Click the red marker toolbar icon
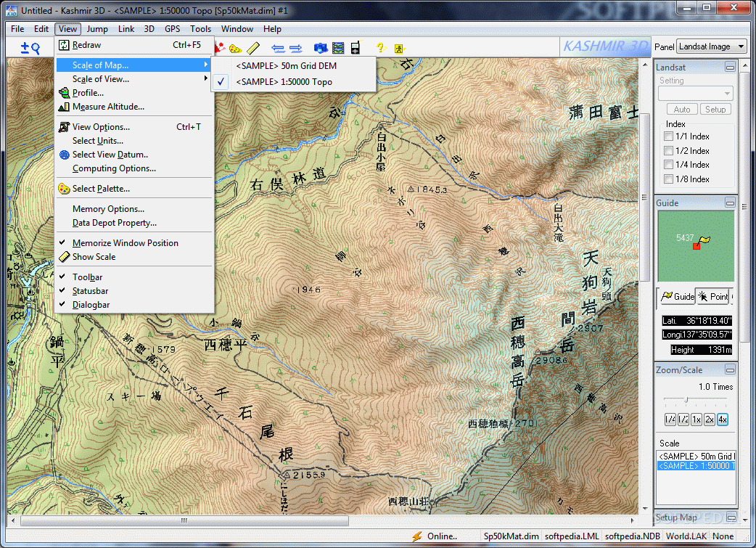 (220, 47)
